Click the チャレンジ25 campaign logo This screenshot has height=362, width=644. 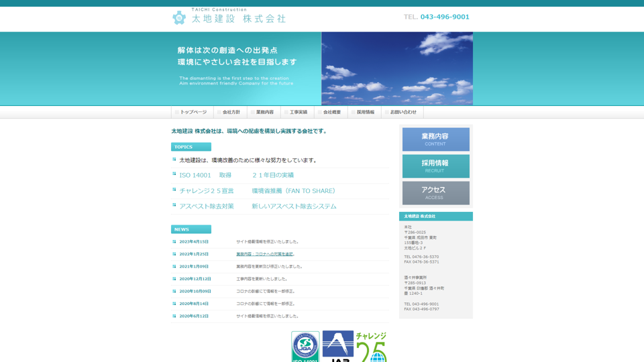[x=371, y=347]
